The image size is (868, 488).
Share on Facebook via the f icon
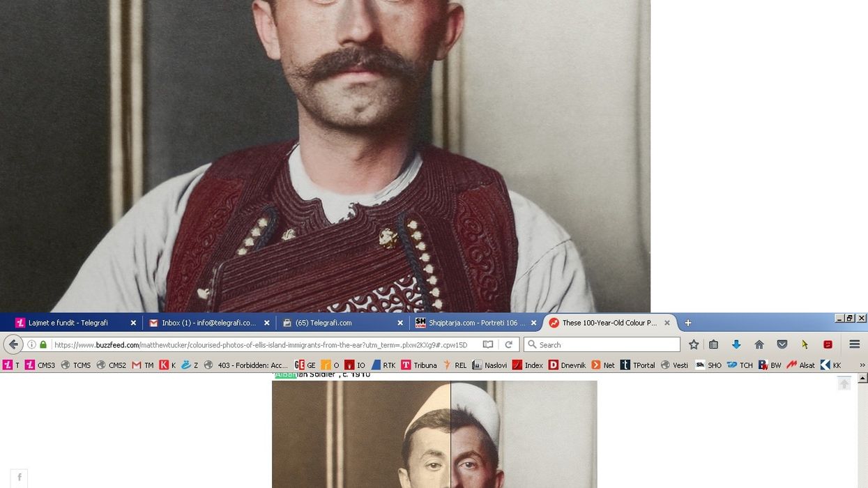pos(19,478)
